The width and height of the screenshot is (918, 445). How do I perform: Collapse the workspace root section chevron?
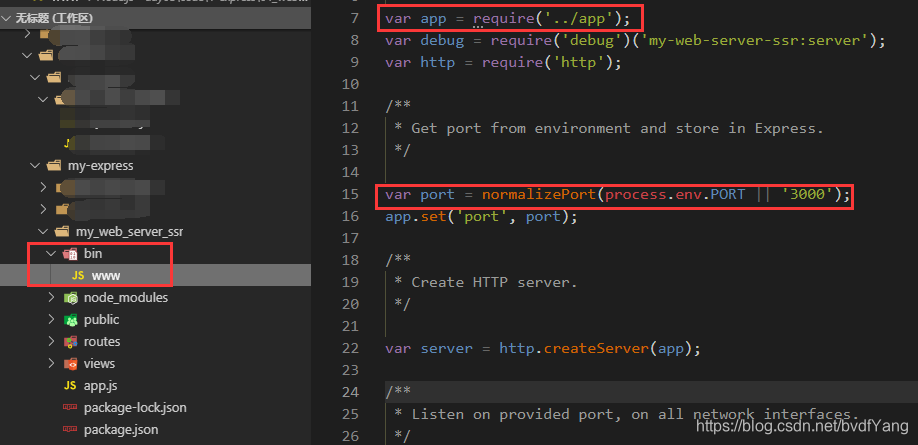coord(6,19)
